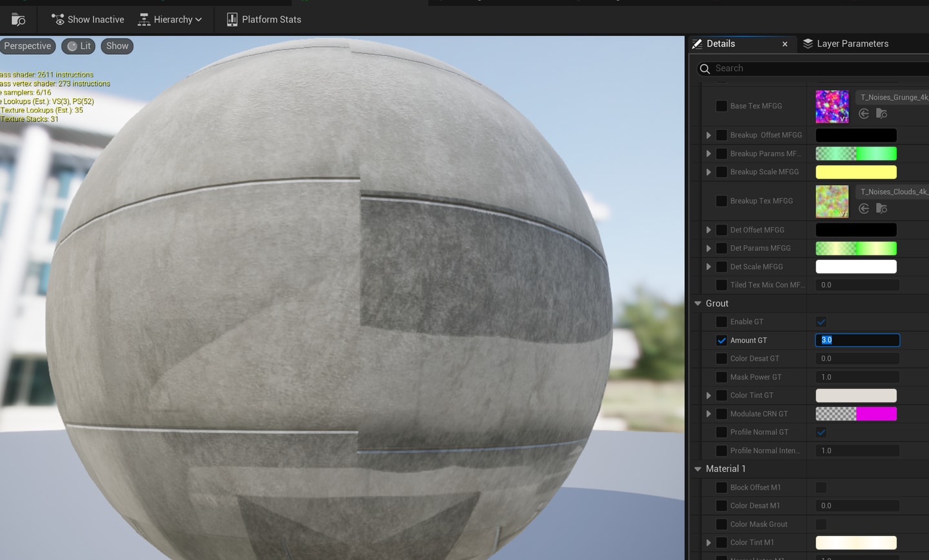Screen dimensions: 929x560
Task: Click the Amount GT value field
Action: pos(857,340)
